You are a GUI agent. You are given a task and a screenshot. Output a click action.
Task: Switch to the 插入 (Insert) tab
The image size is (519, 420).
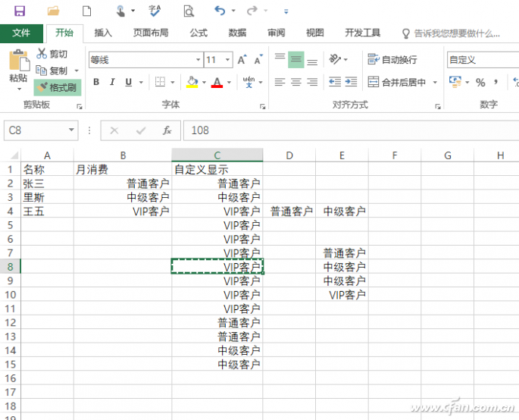(x=103, y=33)
